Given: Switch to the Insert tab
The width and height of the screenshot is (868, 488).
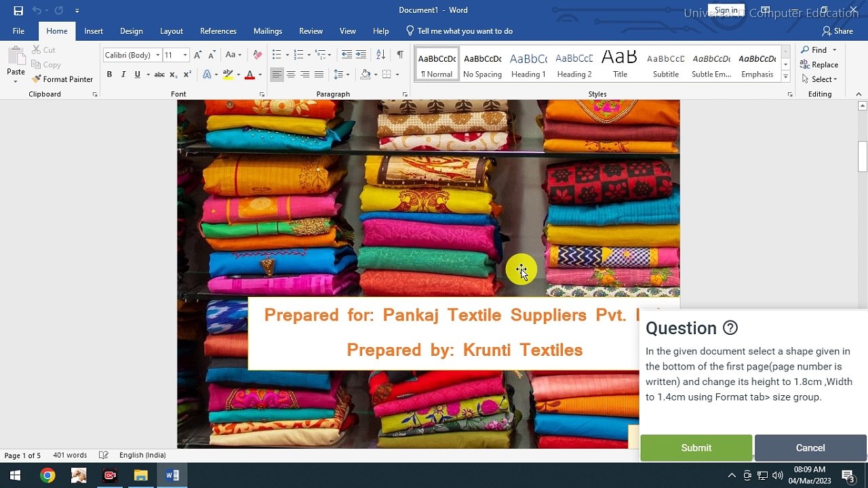Looking at the screenshot, I should point(94,31).
